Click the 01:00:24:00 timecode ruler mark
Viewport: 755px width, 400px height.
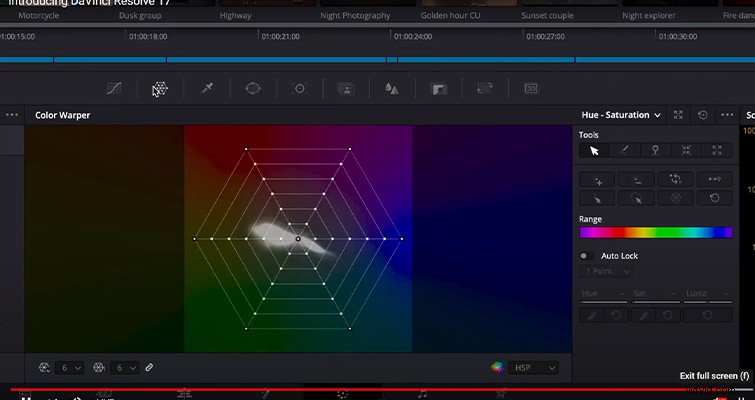coord(413,36)
